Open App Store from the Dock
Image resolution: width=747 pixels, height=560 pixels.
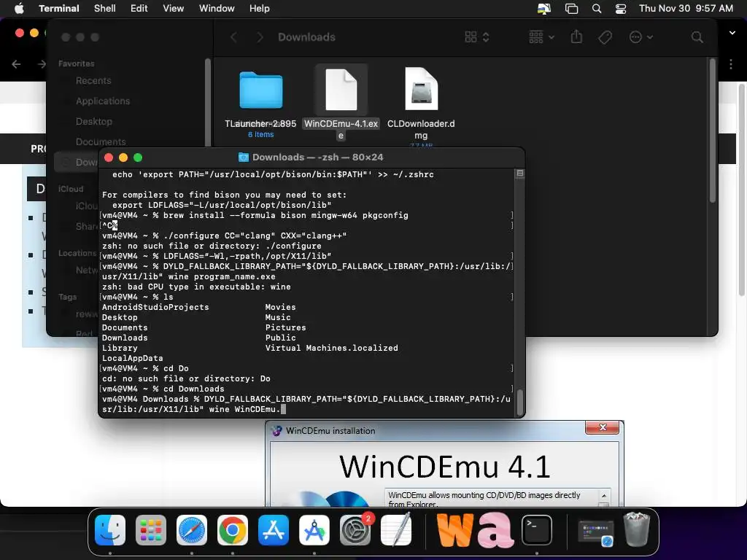click(274, 530)
